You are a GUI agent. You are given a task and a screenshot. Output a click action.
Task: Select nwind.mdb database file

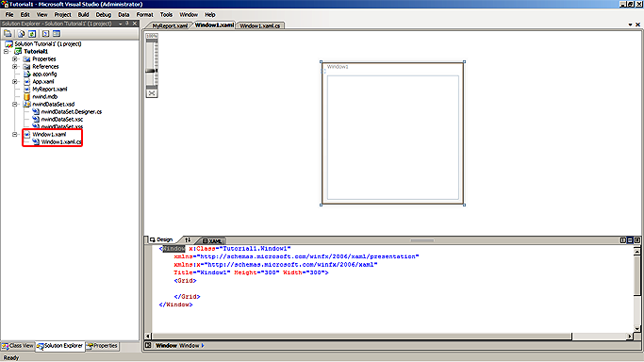(44, 97)
